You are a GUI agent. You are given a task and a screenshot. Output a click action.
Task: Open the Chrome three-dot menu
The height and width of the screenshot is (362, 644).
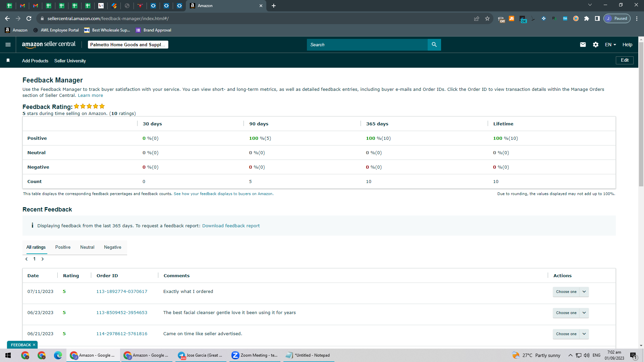pyautogui.click(x=637, y=18)
